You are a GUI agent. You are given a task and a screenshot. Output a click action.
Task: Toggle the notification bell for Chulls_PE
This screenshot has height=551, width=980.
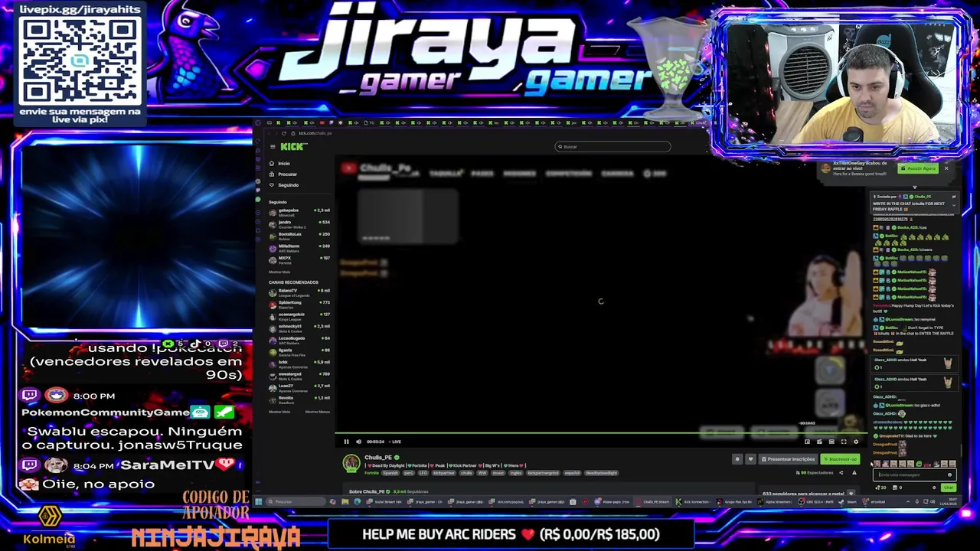tap(737, 459)
